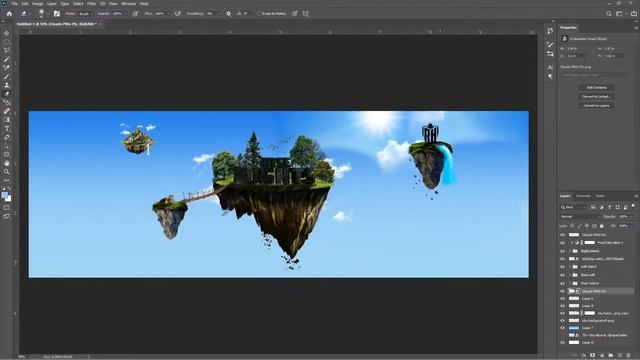Image resolution: width=640 pixels, height=360 pixels.
Task: Select the Hand tool
Action: click(x=7, y=163)
